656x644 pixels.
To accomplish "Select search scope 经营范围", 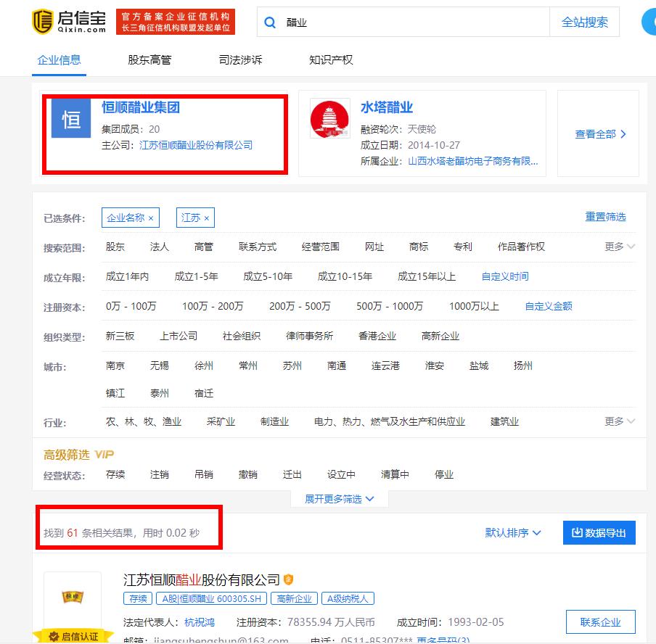I will click(x=321, y=247).
